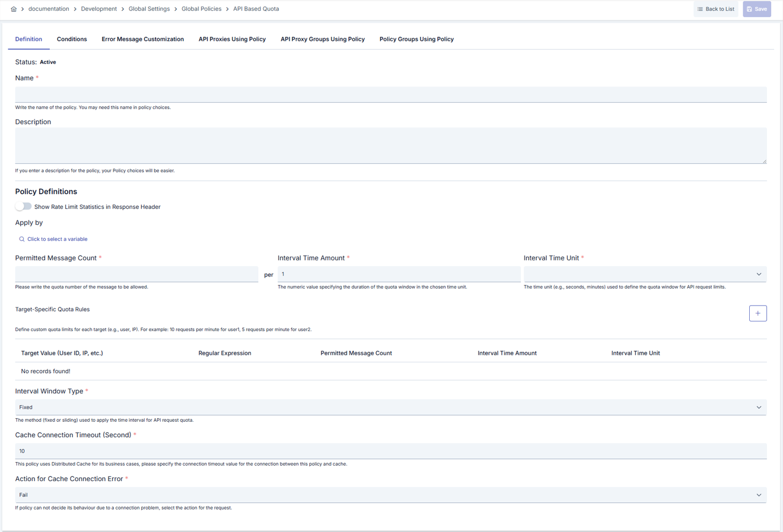Select API Proxy Groups Using Policy tab
Image resolution: width=783 pixels, height=532 pixels.
pyautogui.click(x=322, y=39)
